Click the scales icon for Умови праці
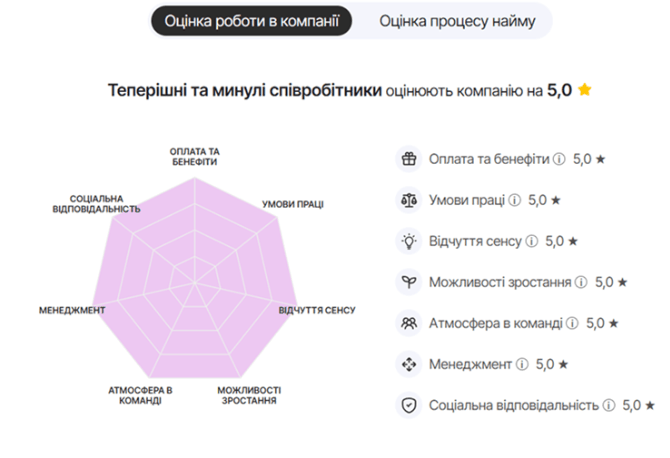The image size is (670, 458). tap(409, 200)
